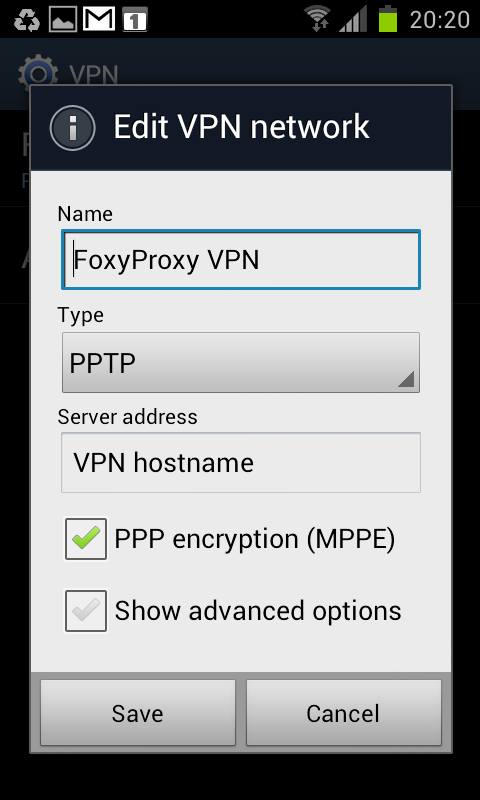
Task: Click the Cancel button
Action: tap(343, 713)
